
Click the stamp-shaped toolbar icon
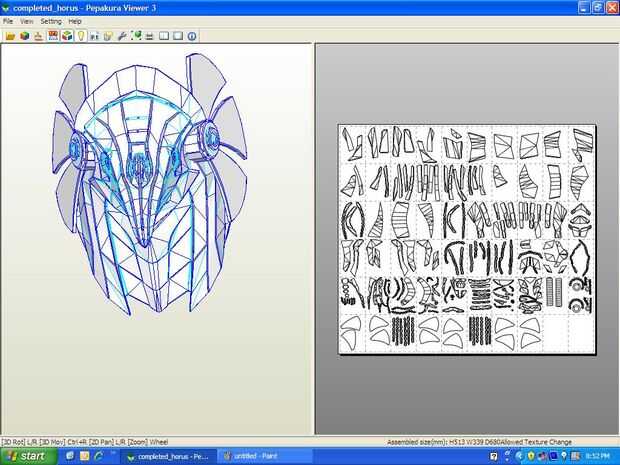click(x=38, y=36)
